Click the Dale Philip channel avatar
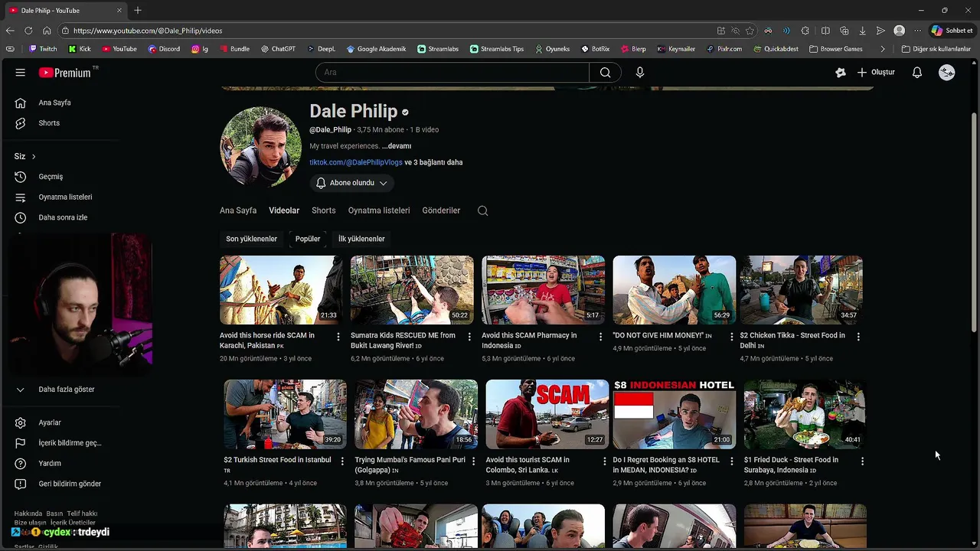Screen dimensions: 980x551 tap(260, 147)
